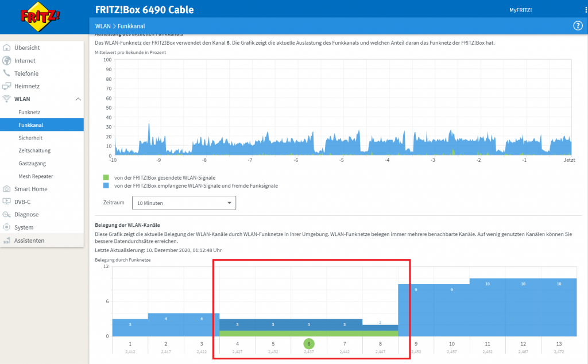This screenshot has height=364, width=588.
Task: Click the Heimnetz network icon
Action: [6, 86]
